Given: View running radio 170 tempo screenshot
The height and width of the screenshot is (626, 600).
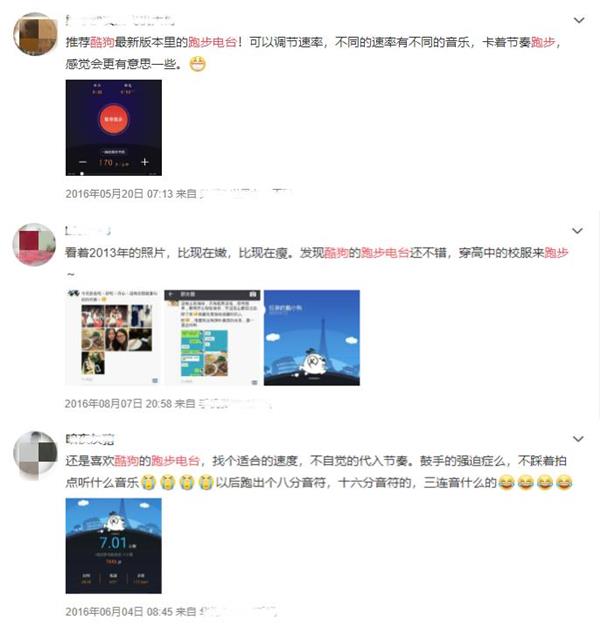Looking at the screenshot, I should point(114,128).
